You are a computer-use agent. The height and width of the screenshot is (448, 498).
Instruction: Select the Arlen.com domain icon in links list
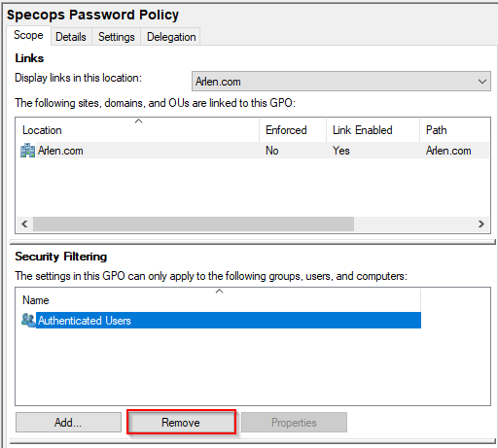coord(27,151)
